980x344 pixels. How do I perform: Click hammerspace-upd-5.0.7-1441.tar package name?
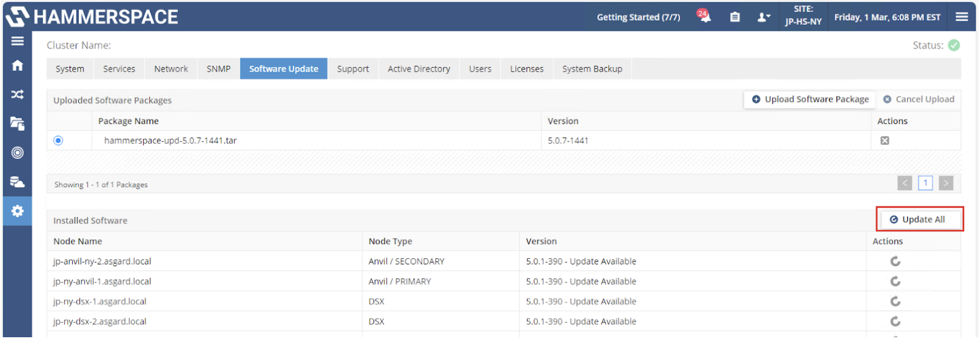(171, 140)
